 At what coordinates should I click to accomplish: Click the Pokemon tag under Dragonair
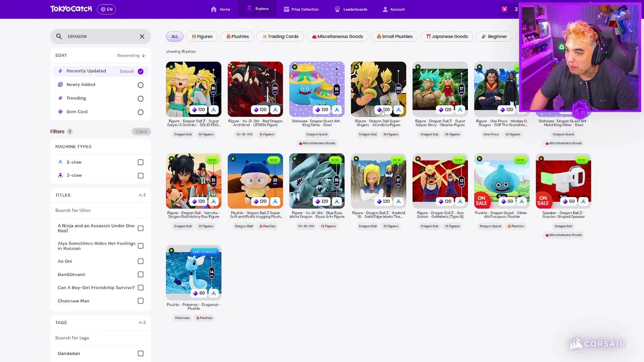tap(182, 318)
